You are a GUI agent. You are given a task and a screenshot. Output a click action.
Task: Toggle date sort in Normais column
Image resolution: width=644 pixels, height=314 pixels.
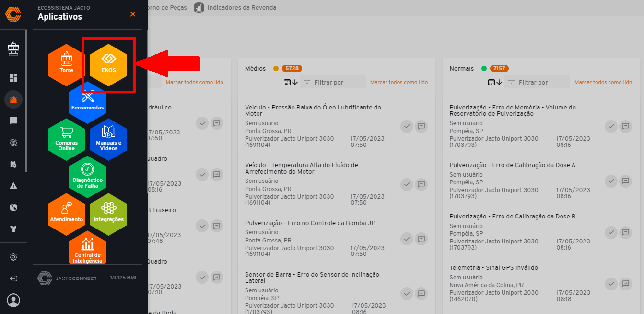pyautogui.click(x=495, y=82)
